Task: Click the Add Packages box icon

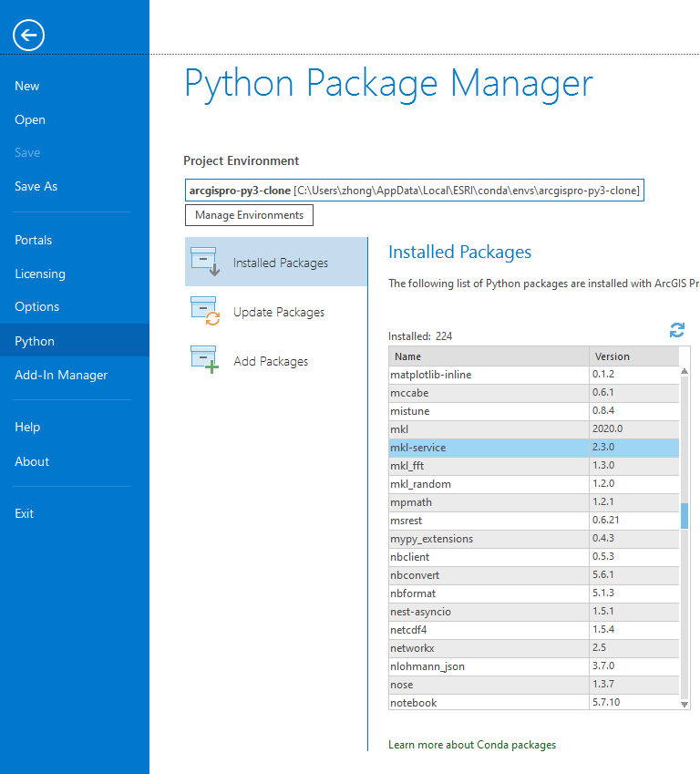Action: click(x=204, y=360)
